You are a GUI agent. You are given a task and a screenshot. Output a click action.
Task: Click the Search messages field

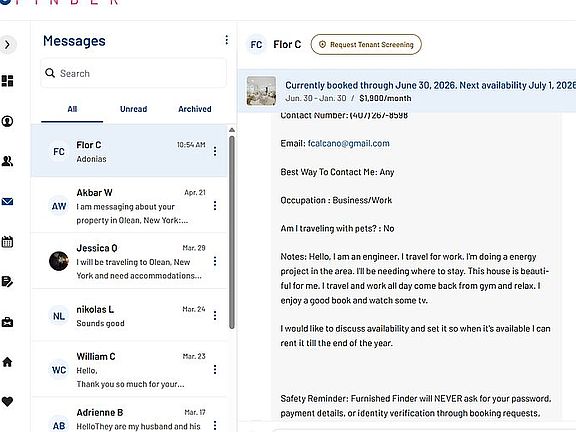(133, 73)
